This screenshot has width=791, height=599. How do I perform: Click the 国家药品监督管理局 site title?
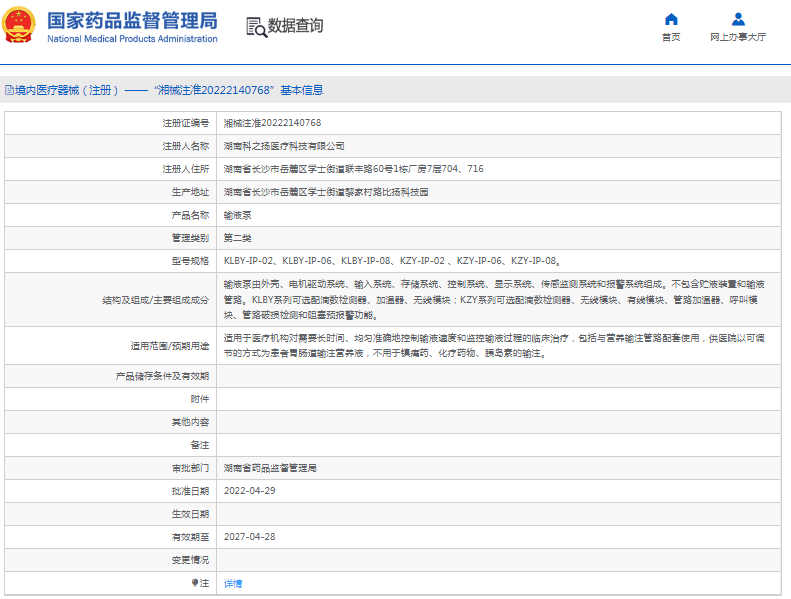click(132, 20)
